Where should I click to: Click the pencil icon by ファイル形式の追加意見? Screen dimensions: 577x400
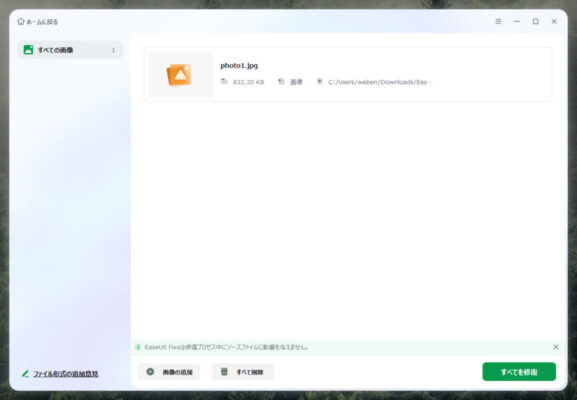[25, 374]
